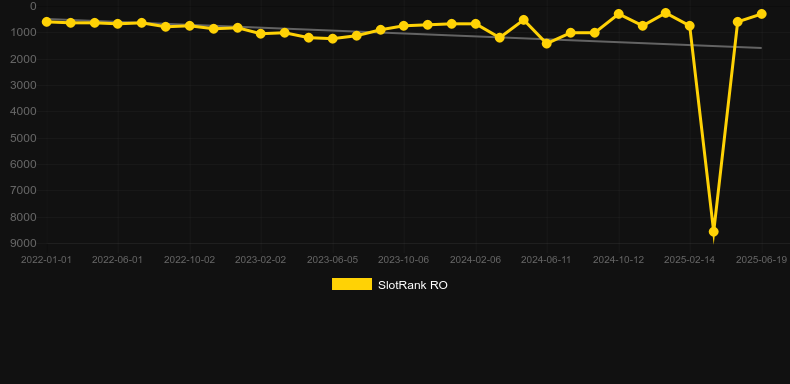790x384 pixels.
Task: Click the SlotRank RO legend label
Action: (x=413, y=285)
